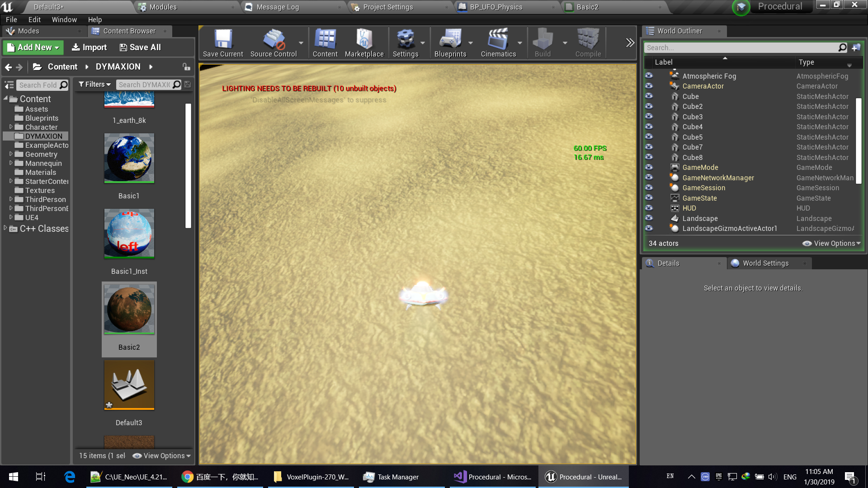
Task: Click the Add New button
Action: (33, 47)
